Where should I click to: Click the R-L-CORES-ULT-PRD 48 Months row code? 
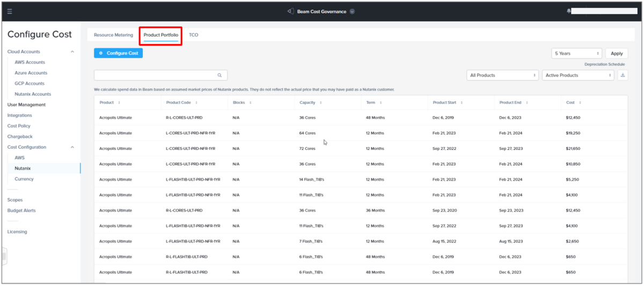pos(184,118)
